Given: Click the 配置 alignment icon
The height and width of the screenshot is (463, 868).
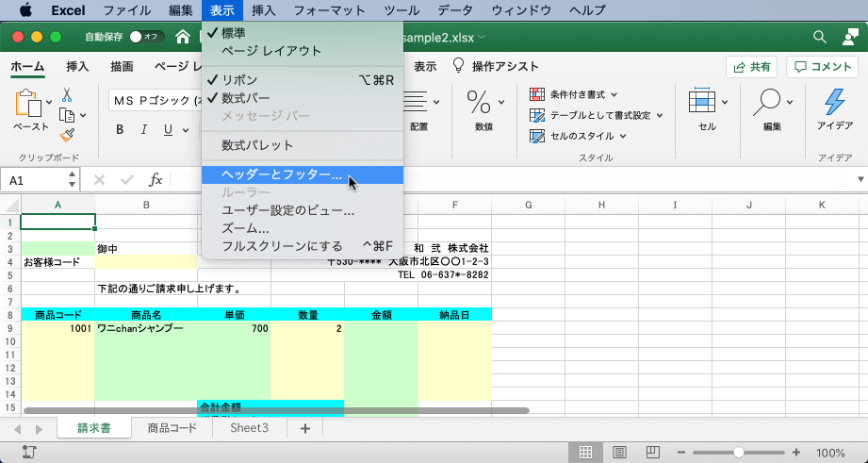Looking at the screenshot, I should (x=416, y=102).
